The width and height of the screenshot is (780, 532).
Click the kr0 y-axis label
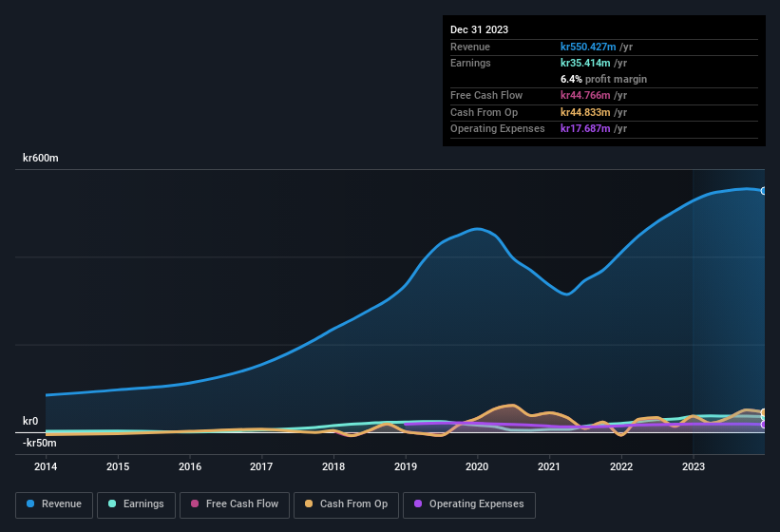30,421
